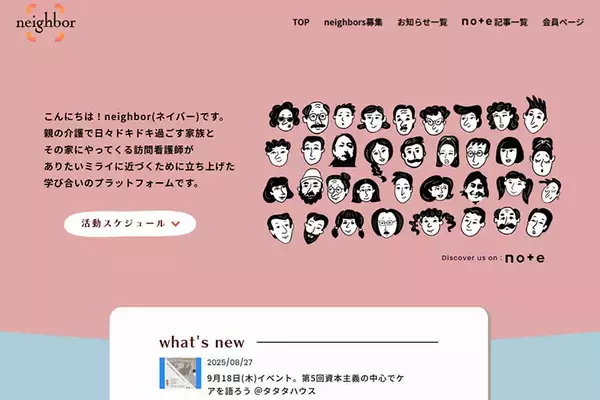
Task: Click the news thumbnail dated 2025/08/27
Action: (180, 373)
